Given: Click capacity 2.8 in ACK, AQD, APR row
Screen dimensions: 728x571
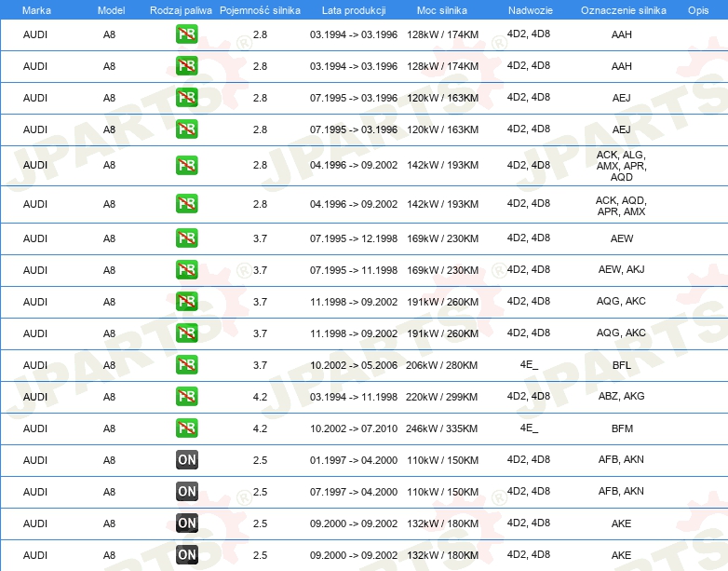Looking at the screenshot, I should tap(260, 204).
